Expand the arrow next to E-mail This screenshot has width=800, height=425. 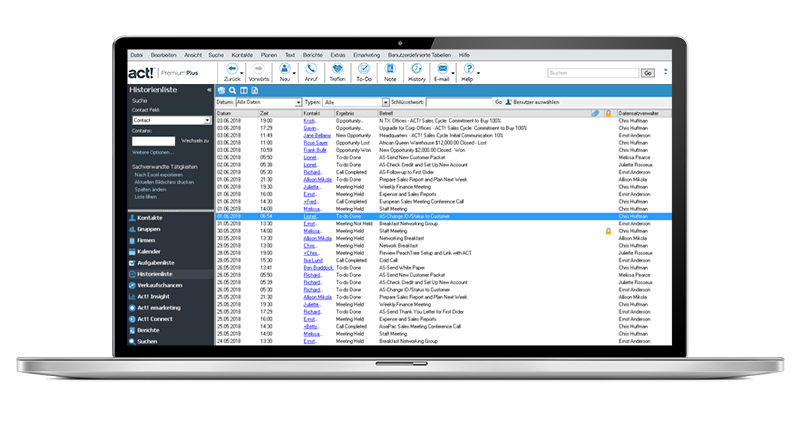[453, 73]
